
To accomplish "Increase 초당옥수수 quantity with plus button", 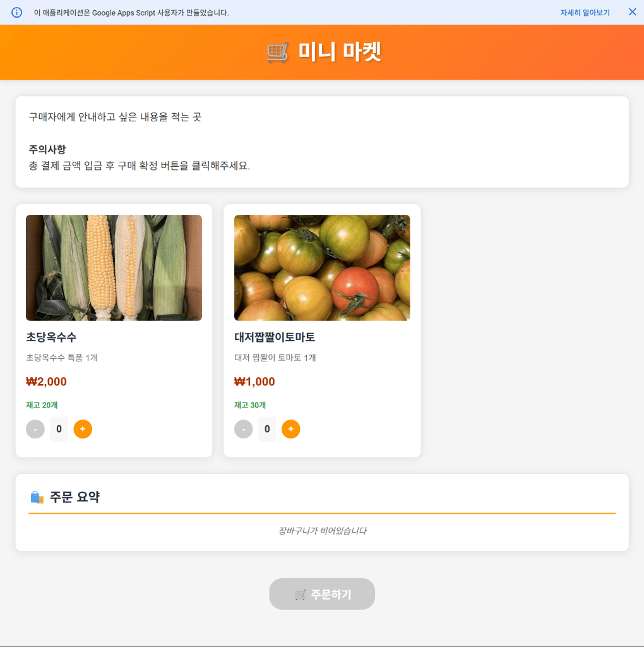I will 83,429.
